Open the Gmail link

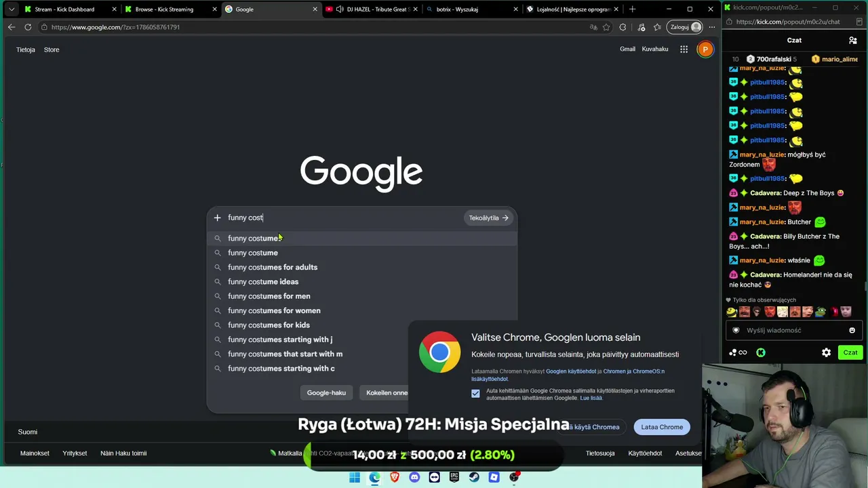coord(627,49)
